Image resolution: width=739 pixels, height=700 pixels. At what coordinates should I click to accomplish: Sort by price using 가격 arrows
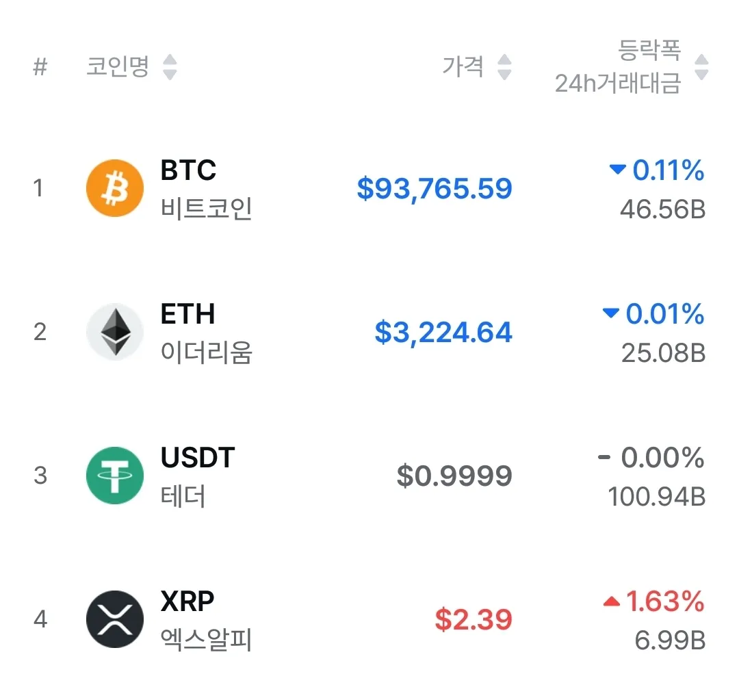tap(504, 67)
